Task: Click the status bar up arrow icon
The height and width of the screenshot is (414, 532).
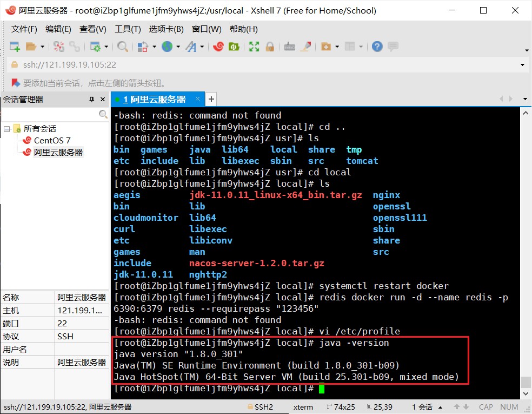Action: (x=457, y=406)
